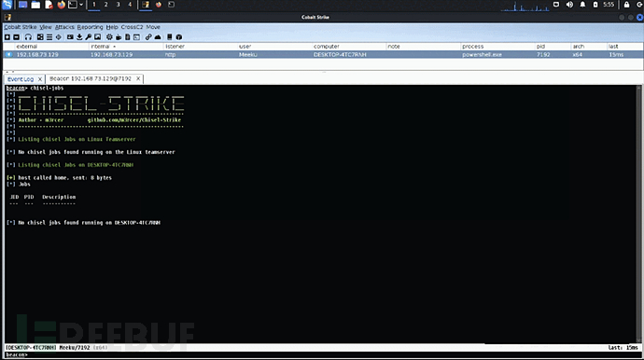
Task: Sort sessions by internal column header
Action: coord(126,47)
